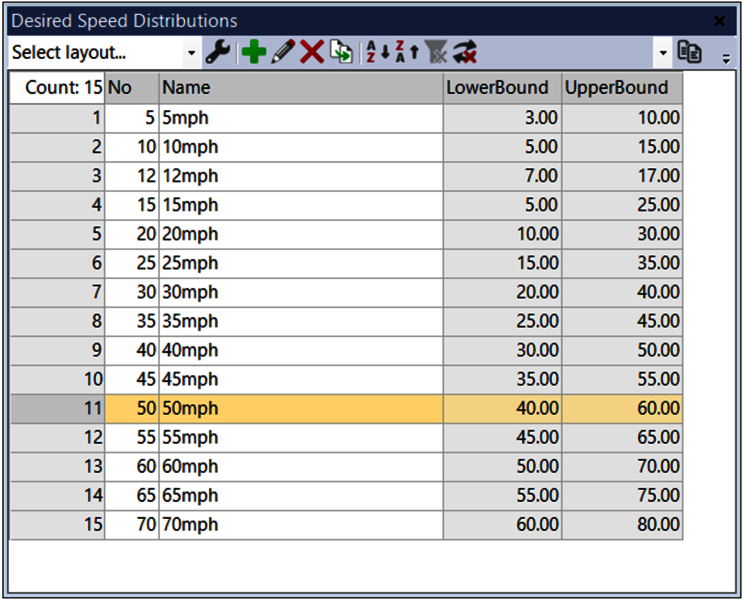743x600 pixels.
Task: Select the 30mph name cell
Action: pyautogui.click(x=300, y=293)
